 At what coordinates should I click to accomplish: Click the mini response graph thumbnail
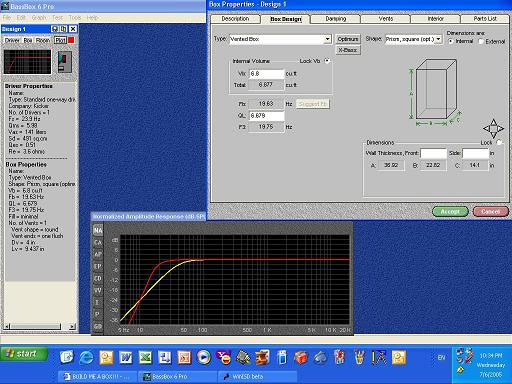[27, 62]
